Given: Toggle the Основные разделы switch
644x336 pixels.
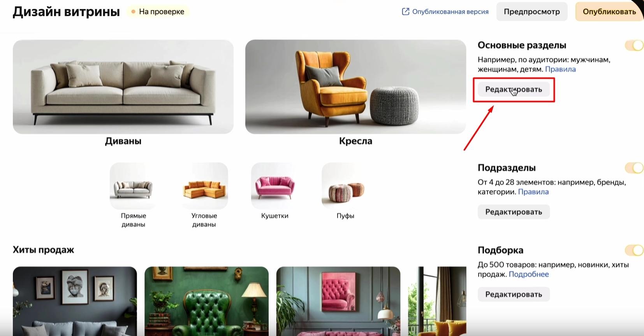Looking at the screenshot, I should point(634,46).
